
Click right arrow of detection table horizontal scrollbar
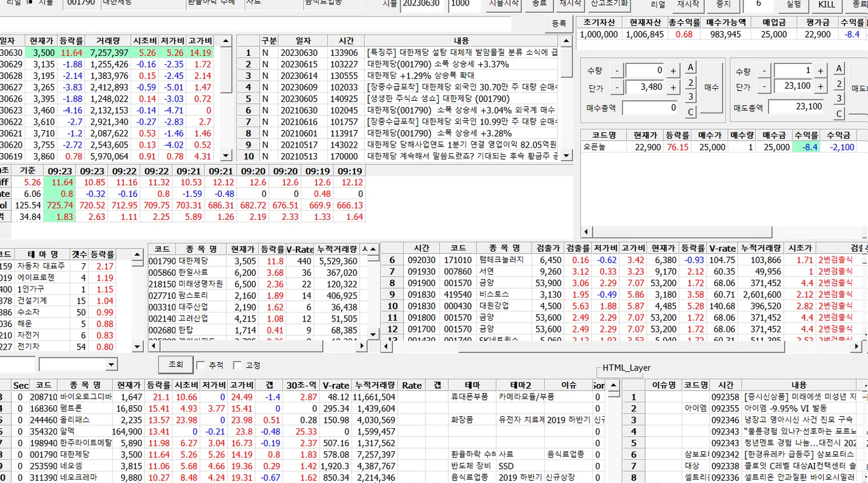[856, 346]
